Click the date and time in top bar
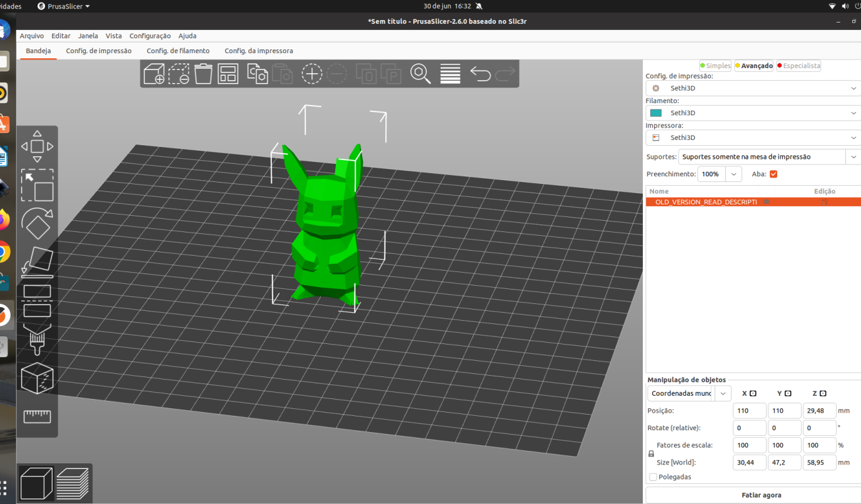 coord(447,6)
